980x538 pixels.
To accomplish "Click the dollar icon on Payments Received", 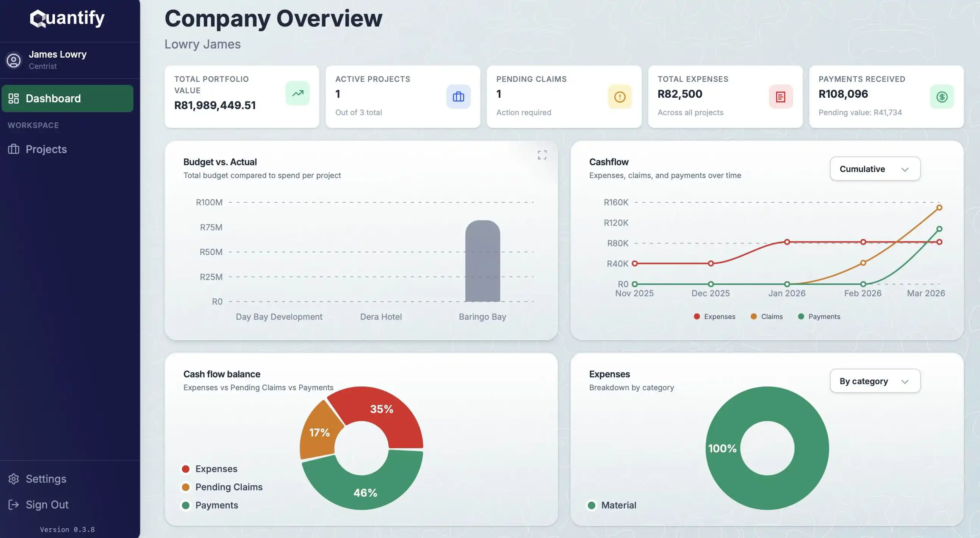I will 942,97.
